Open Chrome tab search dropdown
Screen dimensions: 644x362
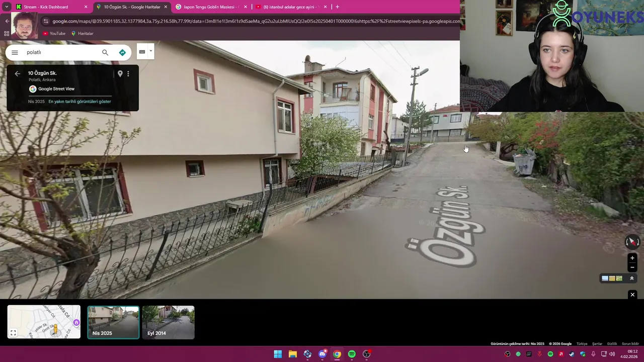point(7,7)
